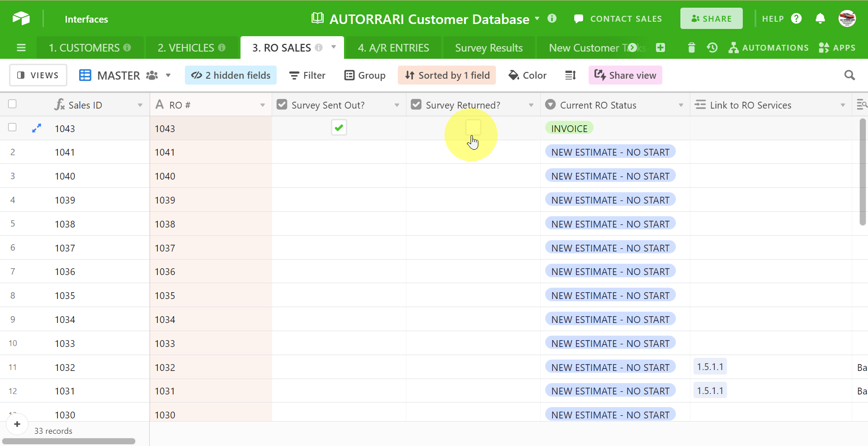This screenshot has width=868, height=446.
Task: Click the tab overflow arrow icon
Action: (x=632, y=47)
